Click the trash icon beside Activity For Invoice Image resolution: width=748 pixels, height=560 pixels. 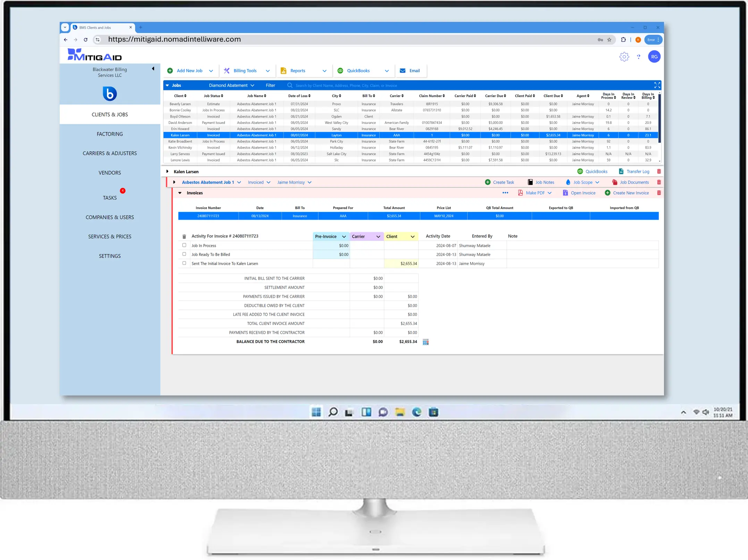click(184, 236)
